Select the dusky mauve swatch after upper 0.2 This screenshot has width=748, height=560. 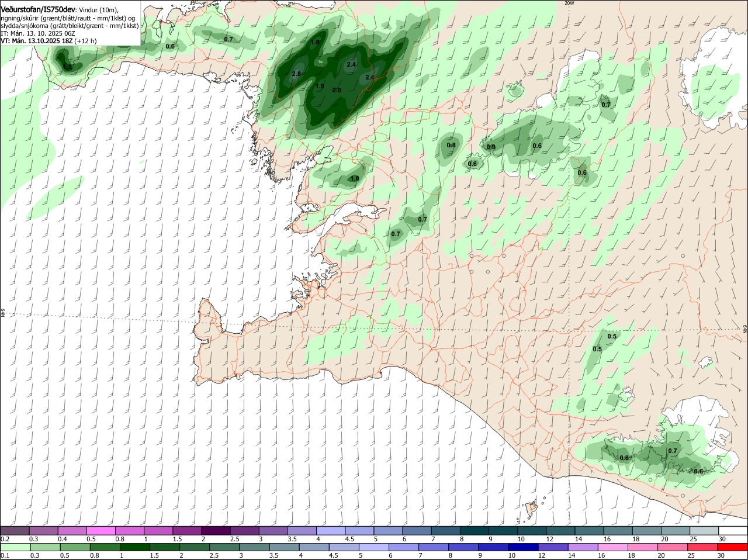(15, 531)
